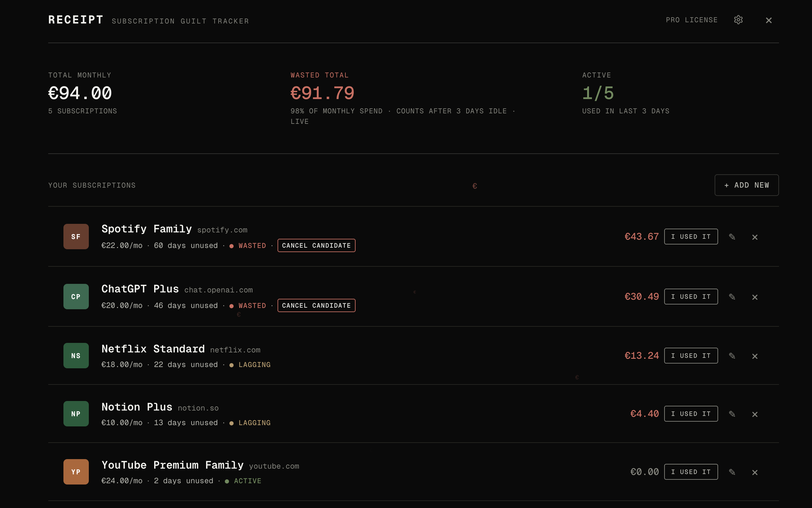Click the NS Netflix avatar tile
Screen dimensions: 812x508
point(76,356)
